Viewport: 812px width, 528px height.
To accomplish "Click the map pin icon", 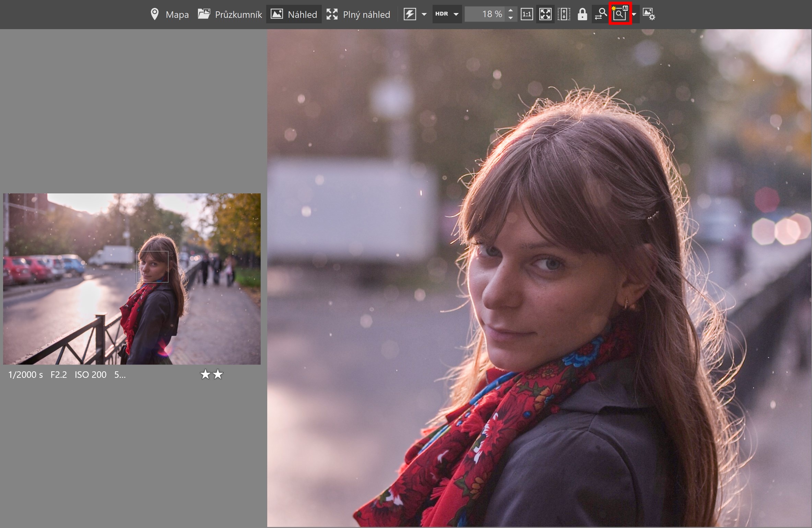I will 155,14.
